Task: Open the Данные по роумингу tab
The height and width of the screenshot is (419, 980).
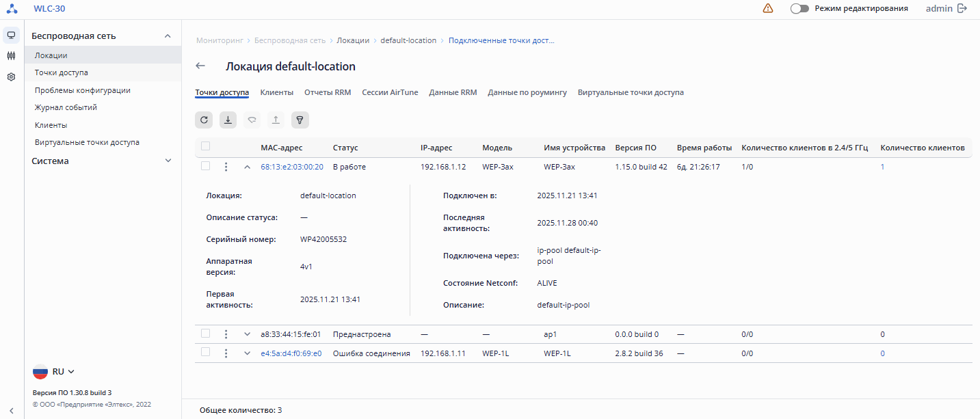Action: click(527, 92)
